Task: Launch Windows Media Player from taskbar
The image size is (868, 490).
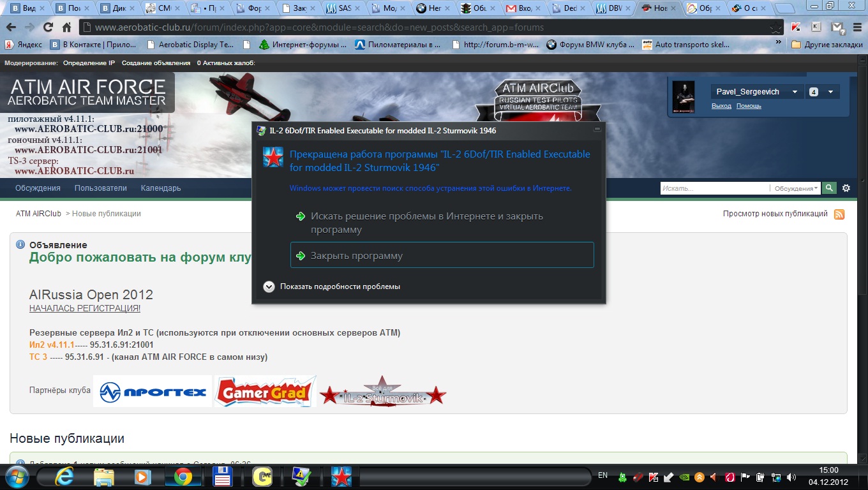Action: (x=143, y=477)
